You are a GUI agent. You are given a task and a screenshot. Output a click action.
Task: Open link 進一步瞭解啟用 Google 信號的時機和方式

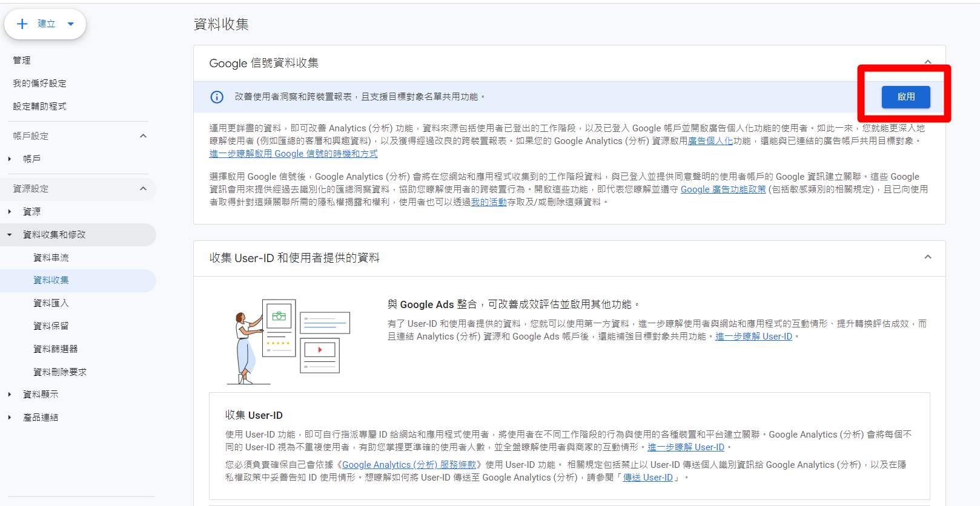[x=293, y=154]
